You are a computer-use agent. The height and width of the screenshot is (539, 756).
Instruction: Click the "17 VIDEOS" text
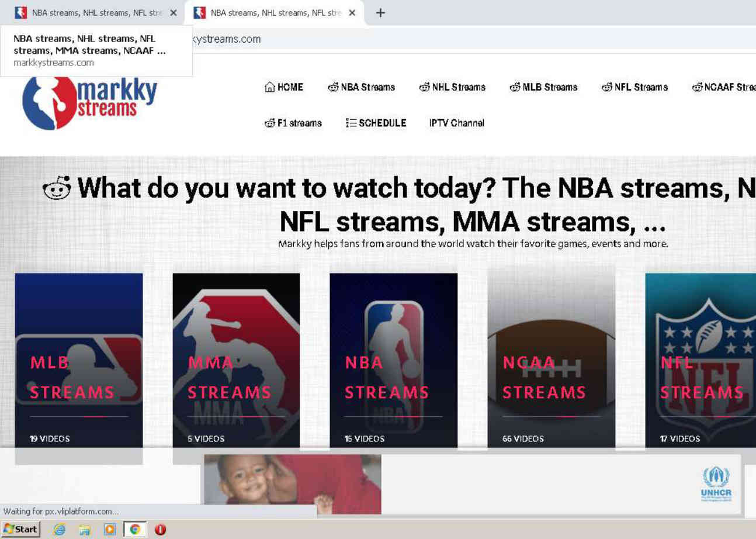point(680,438)
